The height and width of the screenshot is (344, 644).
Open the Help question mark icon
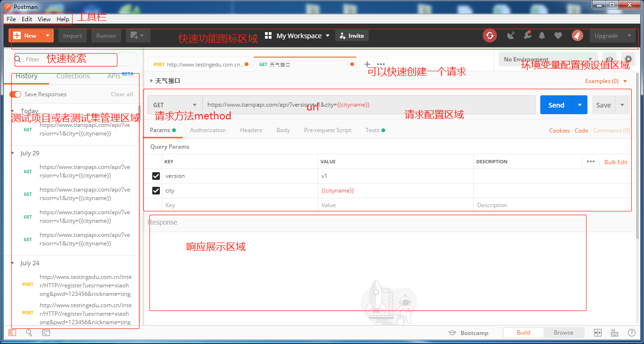[631, 333]
